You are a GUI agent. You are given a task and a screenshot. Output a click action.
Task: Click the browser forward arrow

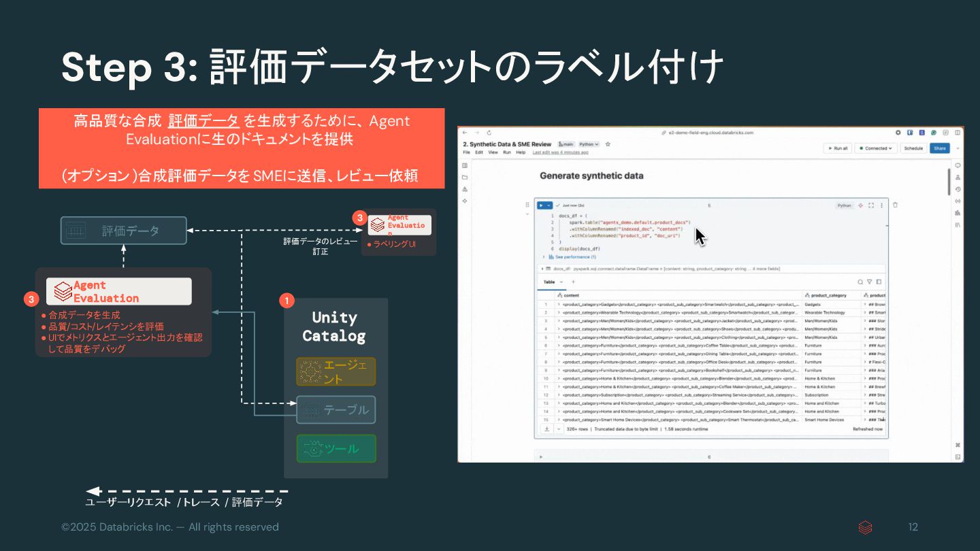pyautogui.click(x=476, y=133)
